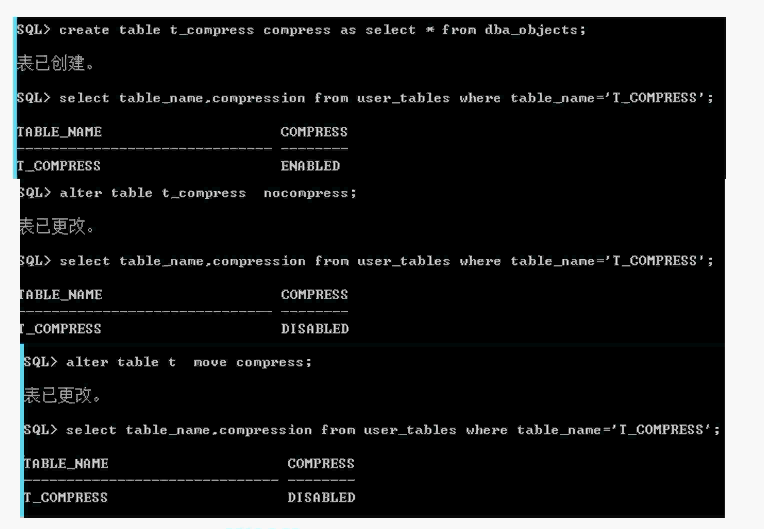Click the second select from user_tables query
The width and height of the screenshot is (764, 529).
point(366,261)
